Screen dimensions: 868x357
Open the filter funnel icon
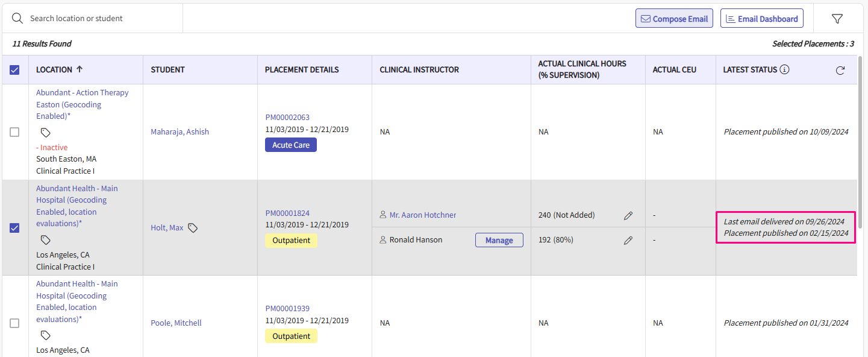(837, 19)
